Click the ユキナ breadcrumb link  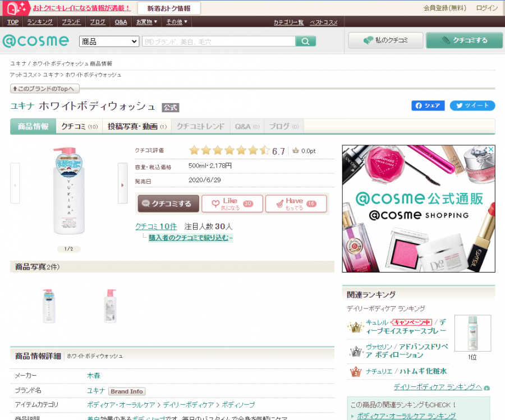51,75
